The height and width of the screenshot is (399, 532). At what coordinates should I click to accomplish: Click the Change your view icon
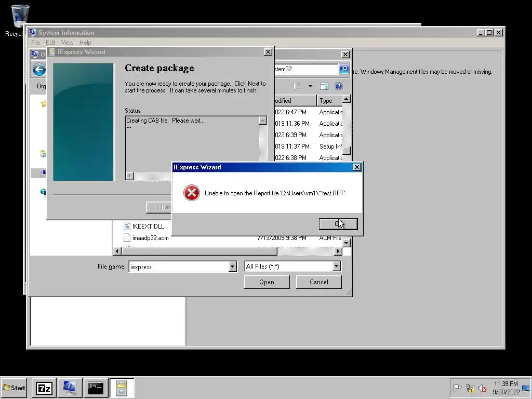[298, 86]
